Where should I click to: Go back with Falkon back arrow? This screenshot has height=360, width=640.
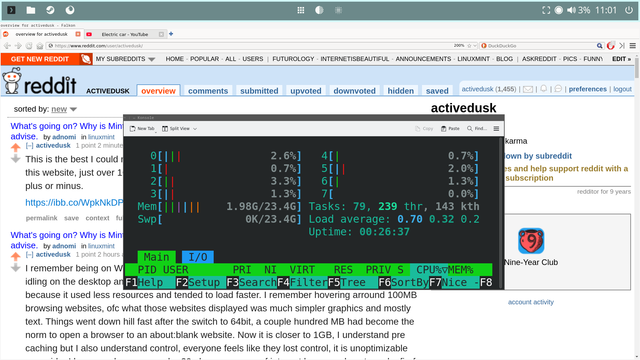pyautogui.click(x=7, y=46)
